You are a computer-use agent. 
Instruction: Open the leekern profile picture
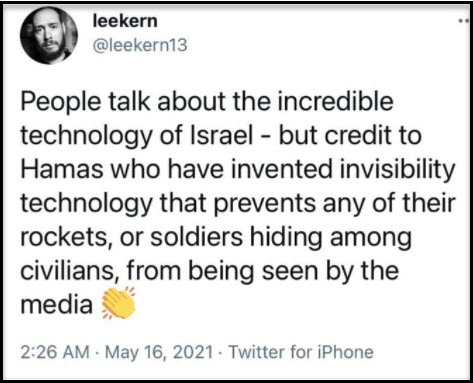tap(49, 36)
